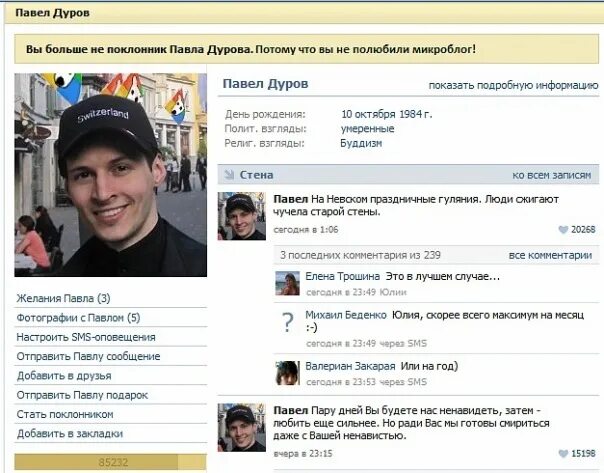Expand все комментарии for the first post
Screen dimensions: 604x473
coord(550,255)
